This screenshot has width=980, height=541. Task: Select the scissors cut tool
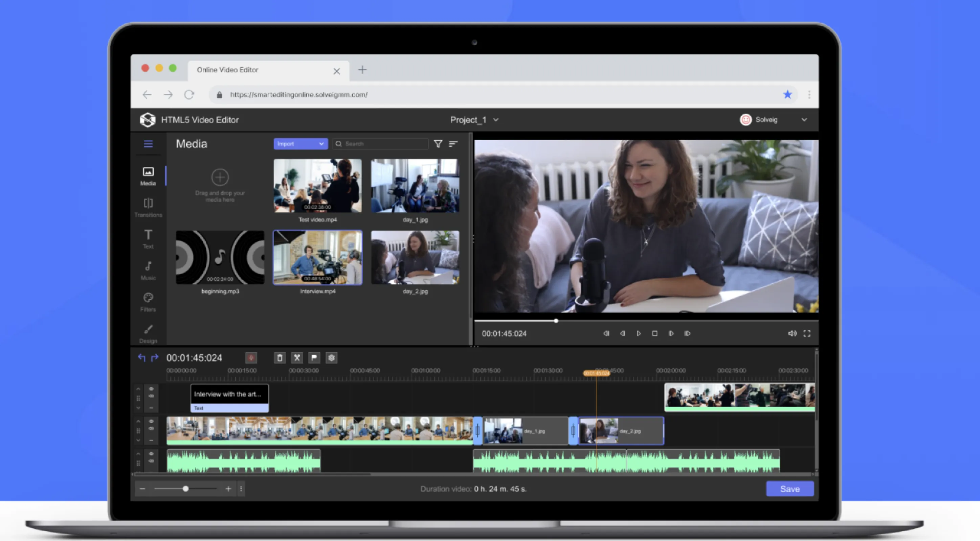click(297, 357)
